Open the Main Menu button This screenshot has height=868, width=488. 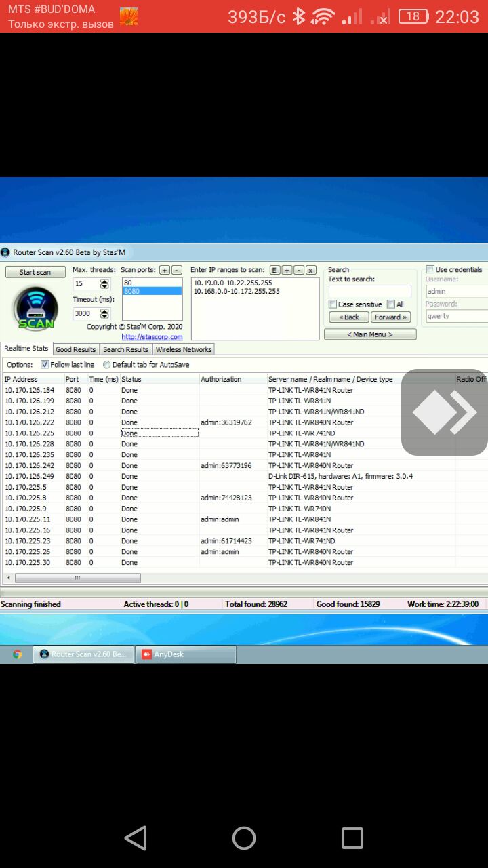point(370,334)
